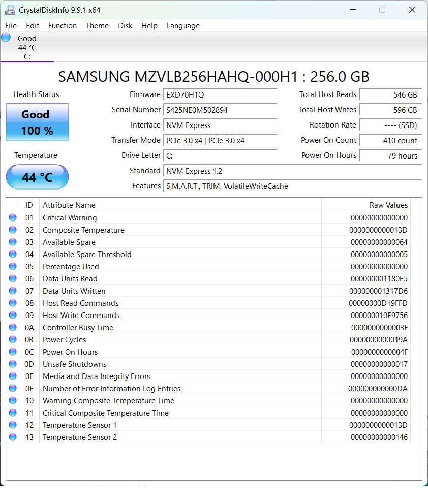The image size is (428, 504).
Task: Click the 44 °C temperature button
Action: (x=37, y=177)
